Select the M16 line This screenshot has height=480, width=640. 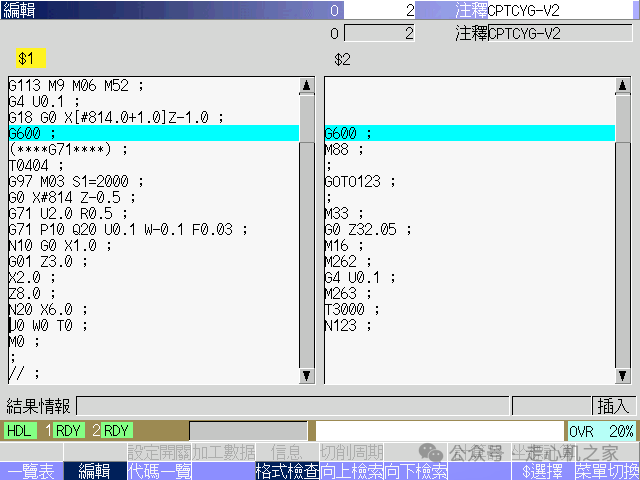point(470,245)
